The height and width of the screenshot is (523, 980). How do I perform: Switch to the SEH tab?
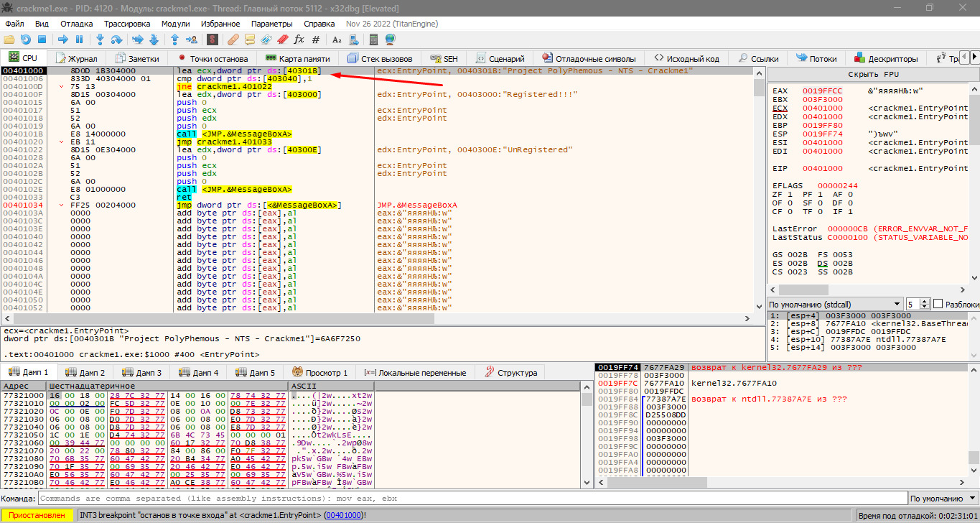pos(444,58)
